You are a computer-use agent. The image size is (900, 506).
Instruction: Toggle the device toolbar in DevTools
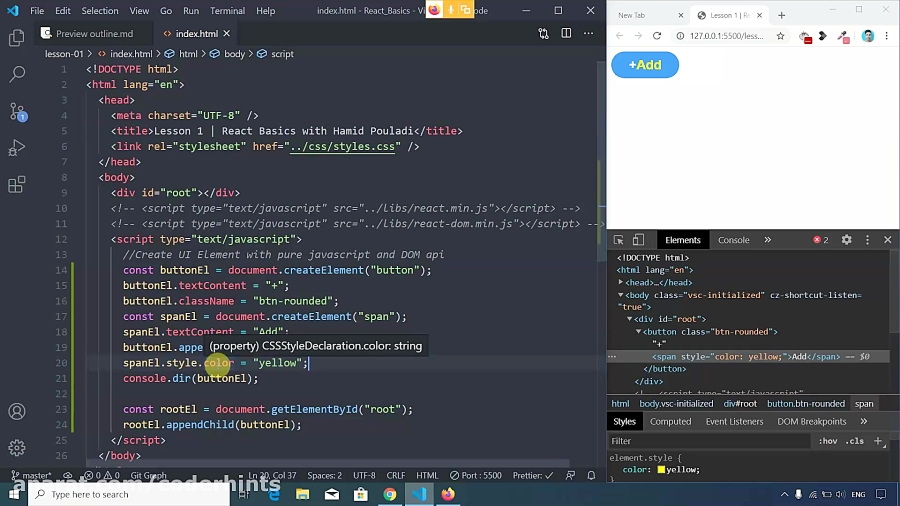638,240
